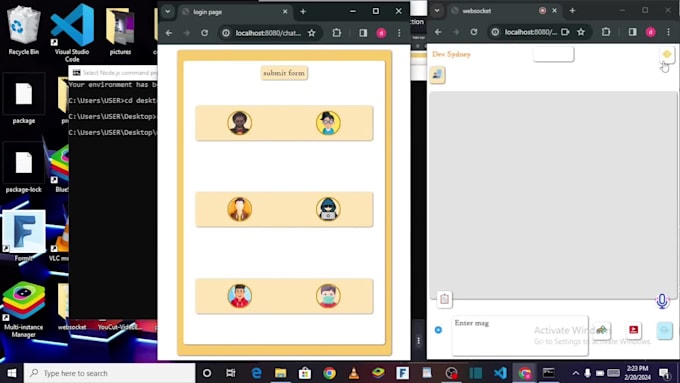Open Visual Studio Code from taskbar
This screenshot has height=383, width=680.
click(500, 373)
